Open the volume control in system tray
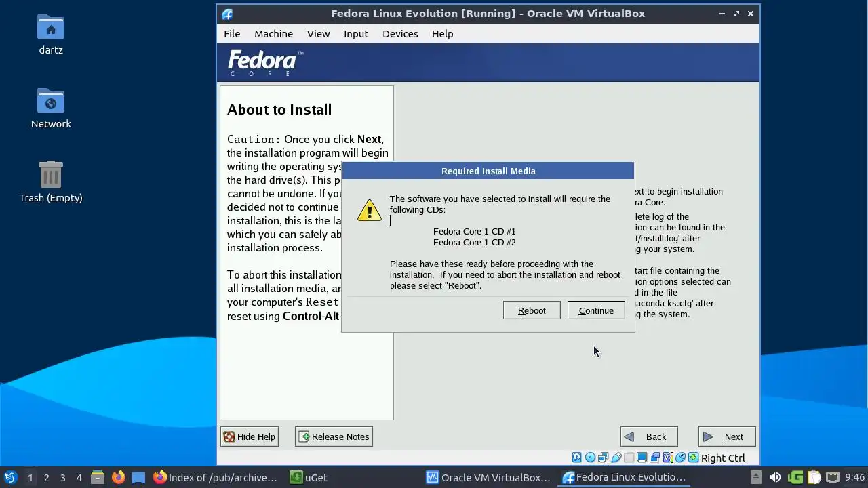Viewport: 868px width, 488px height. 775,477
